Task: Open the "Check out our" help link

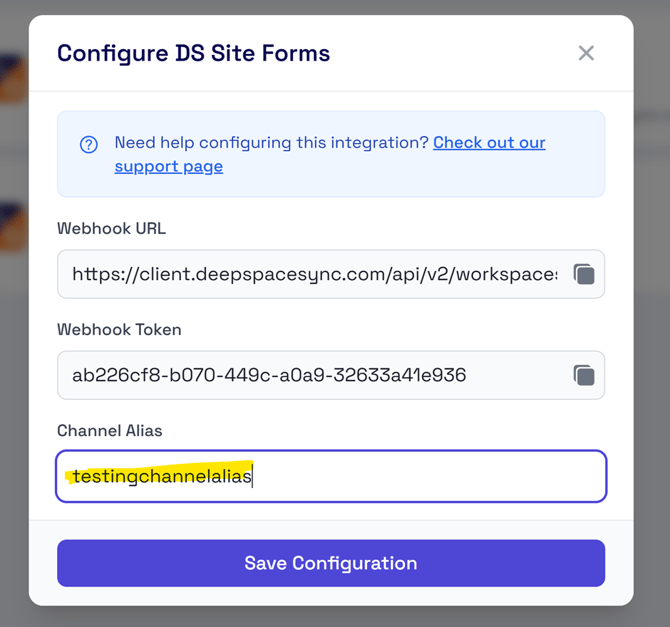Action: (489, 142)
